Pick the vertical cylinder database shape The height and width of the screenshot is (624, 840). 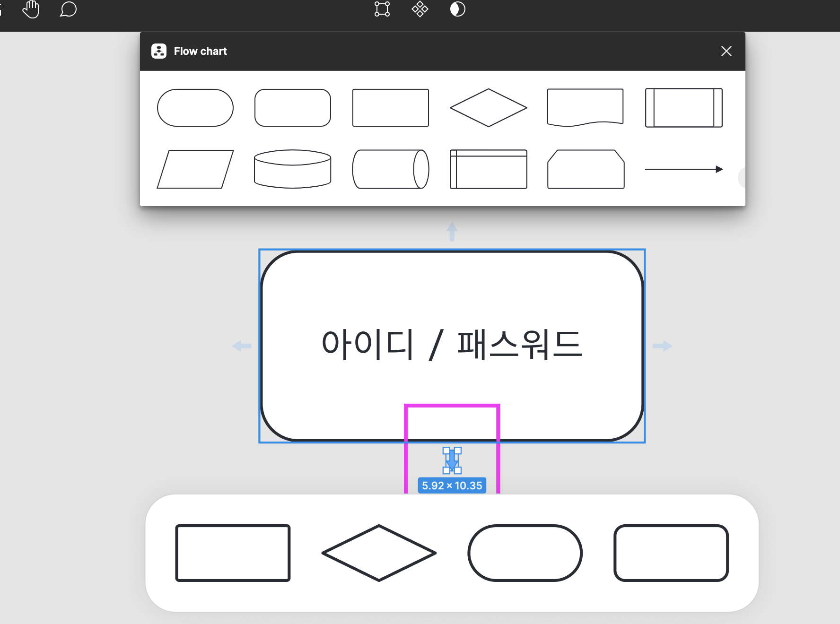pyautogui.click(x=293, y=169)
